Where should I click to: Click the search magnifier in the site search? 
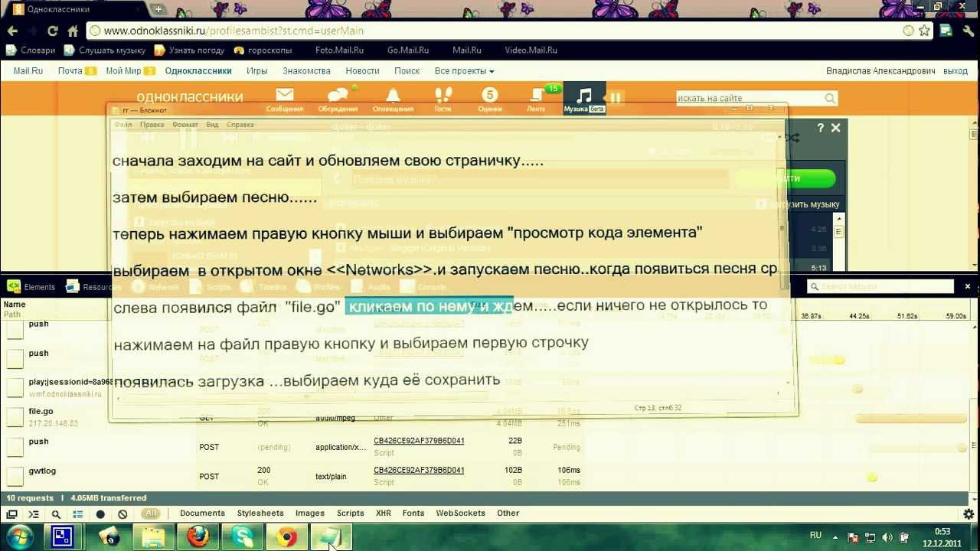tap(830, 98)
